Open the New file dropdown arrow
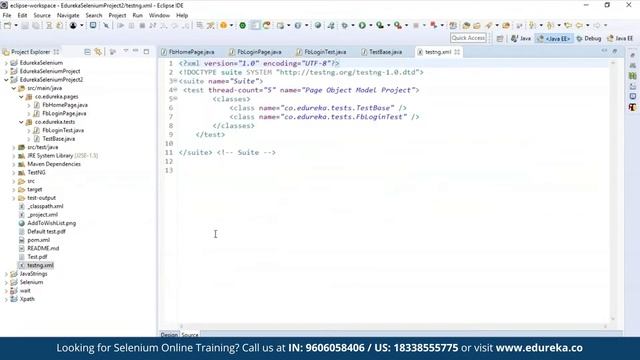 click(x=16, y=25)
